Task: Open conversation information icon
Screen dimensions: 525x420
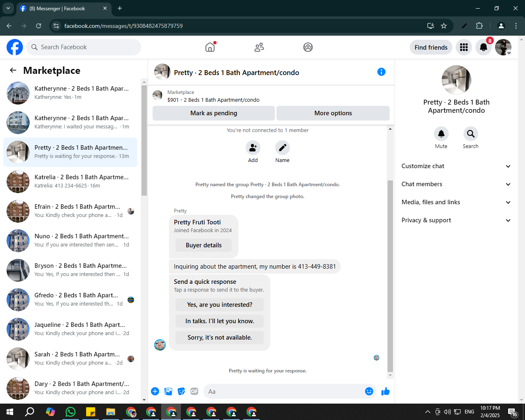Action: coord(381,72)
